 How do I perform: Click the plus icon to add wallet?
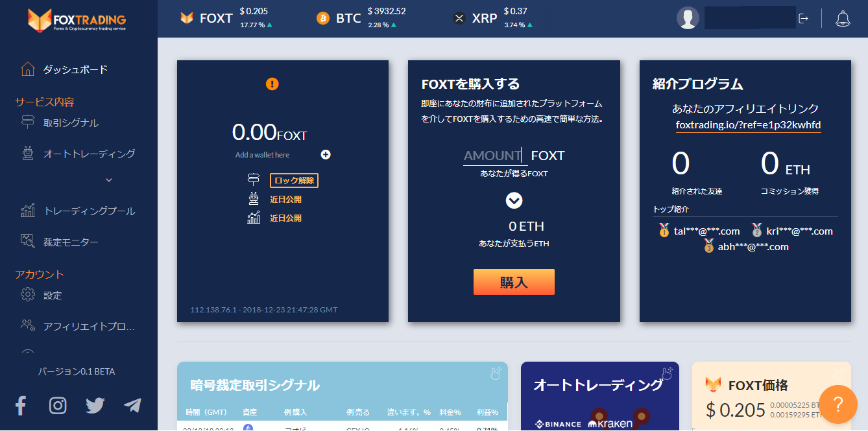pos(326,154)
